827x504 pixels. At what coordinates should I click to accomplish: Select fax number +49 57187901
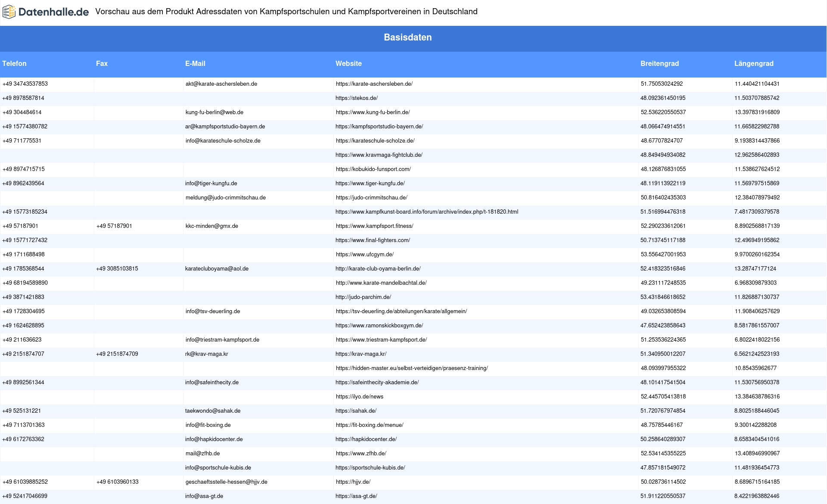click(114, 226)
